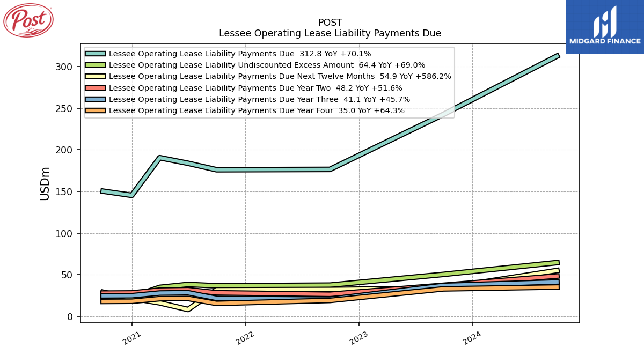Click the y-axis tick label 250
The width and height of the screenshot is (644, 362).
[64, 108]
